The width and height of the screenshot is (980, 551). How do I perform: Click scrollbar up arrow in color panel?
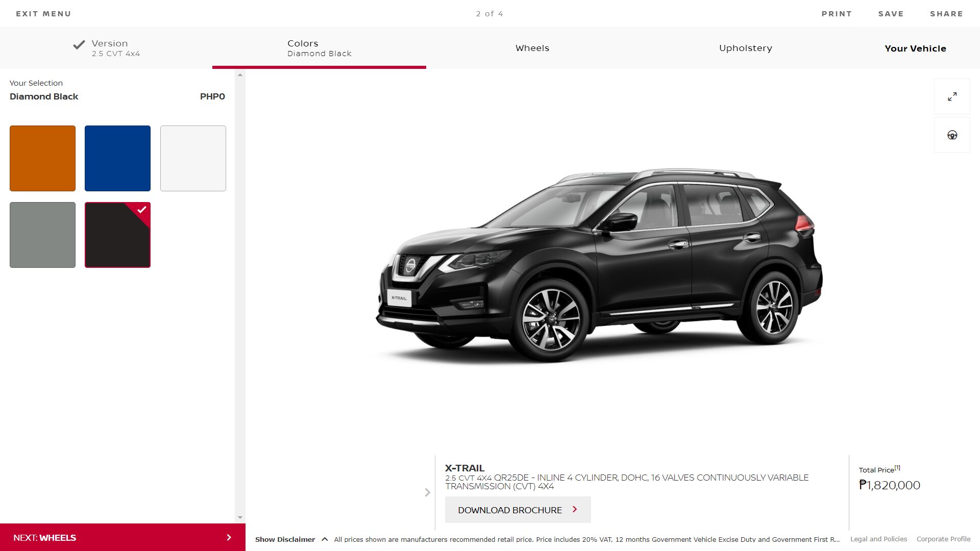click(x=240, y=74)
